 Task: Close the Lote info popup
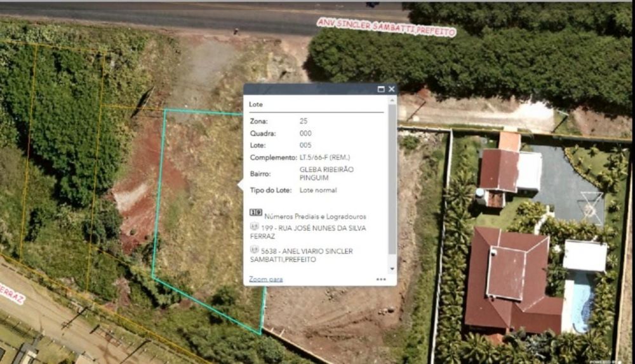click(392, 89)
